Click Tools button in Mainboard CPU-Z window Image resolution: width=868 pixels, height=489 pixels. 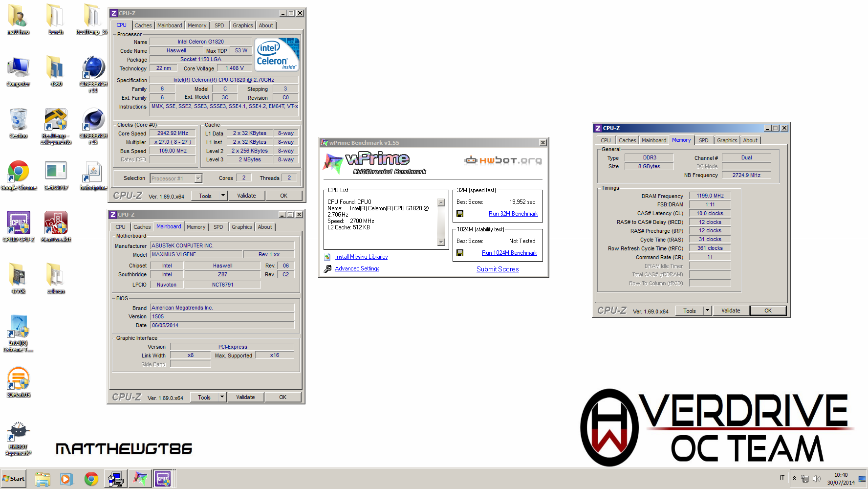click(x=204, y=397)
